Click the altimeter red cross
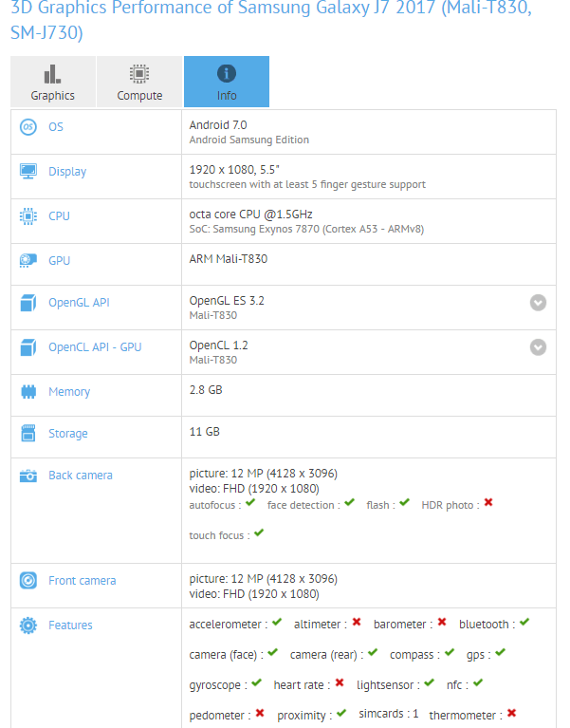570x728 pixels. (357, 622)
